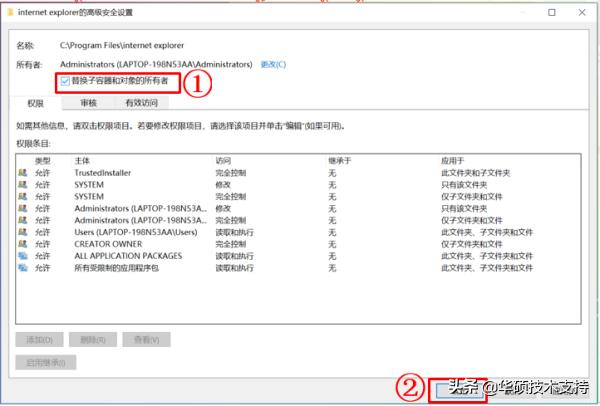Image resolution: width=600 pixels, height=406 pixels.
Task: Click the icon of the SYSTEM row with 完全控制 access
Action: [x=23, y=196]
